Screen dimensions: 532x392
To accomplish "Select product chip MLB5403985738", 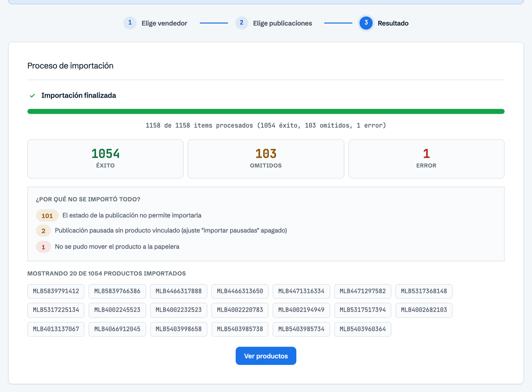I will click(240, 329).
